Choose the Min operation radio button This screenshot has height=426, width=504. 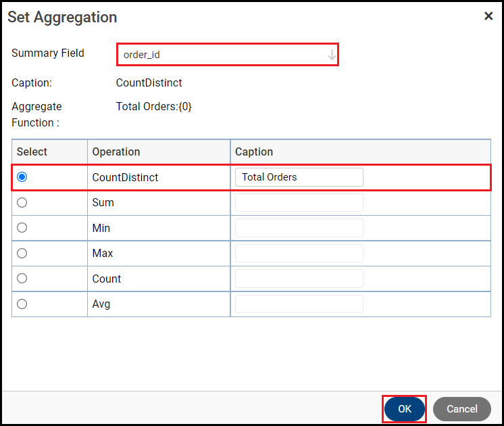(22, 228)
